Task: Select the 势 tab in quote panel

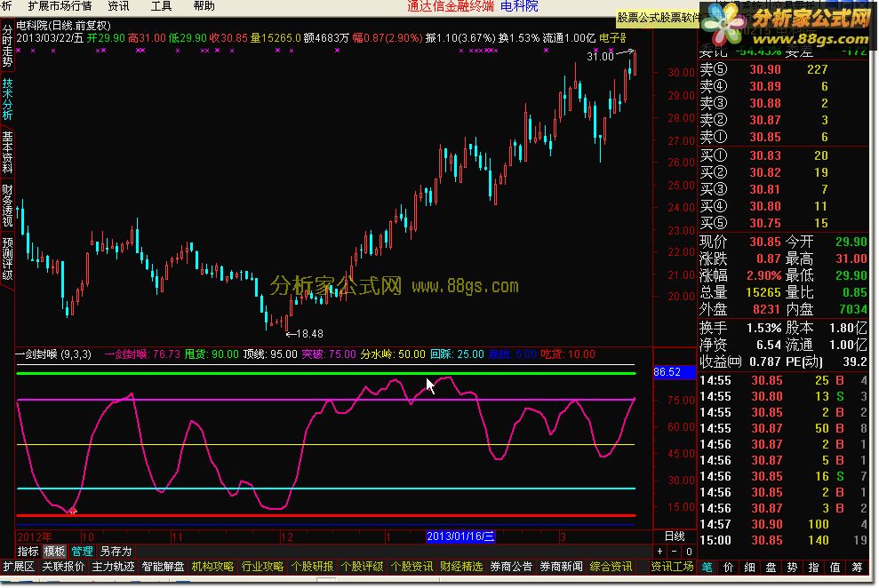Action: [x=792, y=568]
